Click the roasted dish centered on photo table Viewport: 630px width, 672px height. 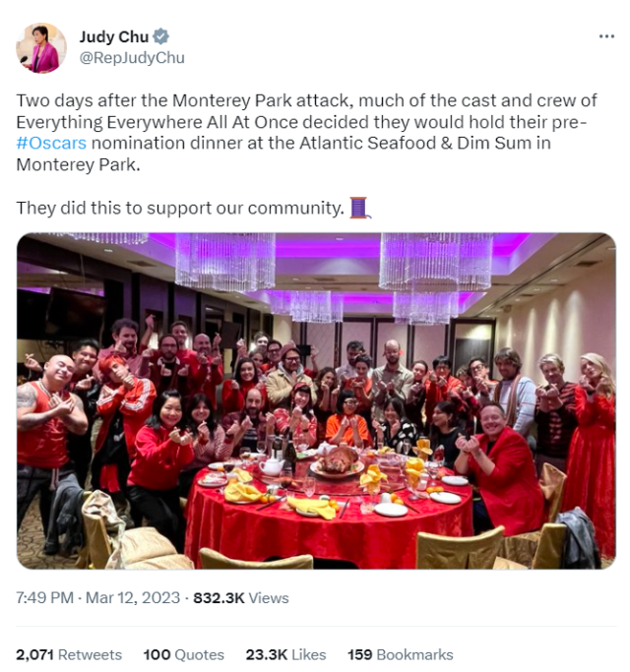pos(338,462)
